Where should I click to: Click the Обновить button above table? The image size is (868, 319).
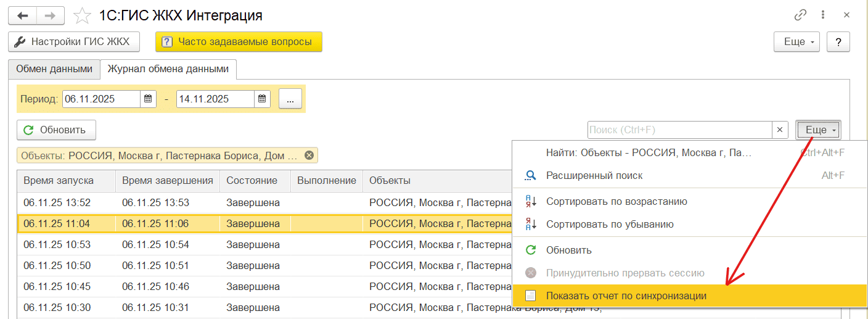(56, 130)
